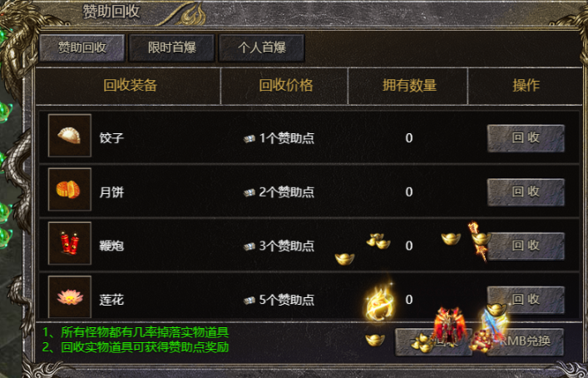The width and height of the screenshot is (588, 378).
Task: Click 回收 button for 莲花
Action: [526, 300]
